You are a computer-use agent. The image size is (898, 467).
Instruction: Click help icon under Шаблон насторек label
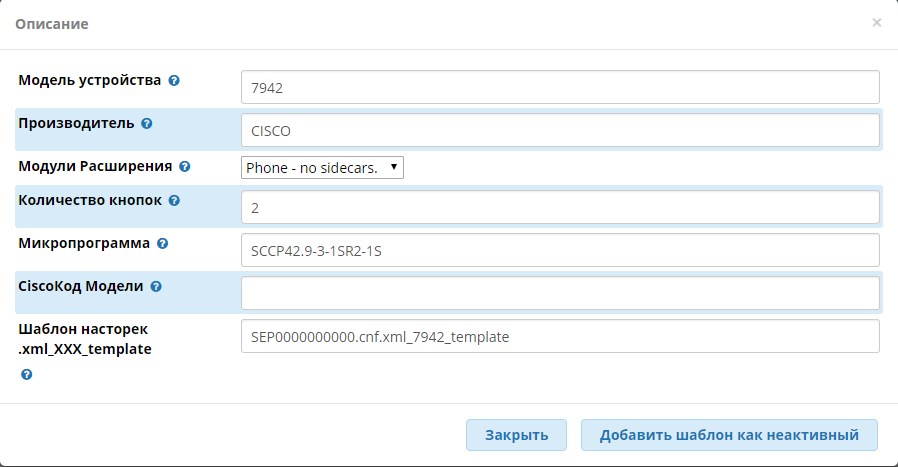[26, 375]
